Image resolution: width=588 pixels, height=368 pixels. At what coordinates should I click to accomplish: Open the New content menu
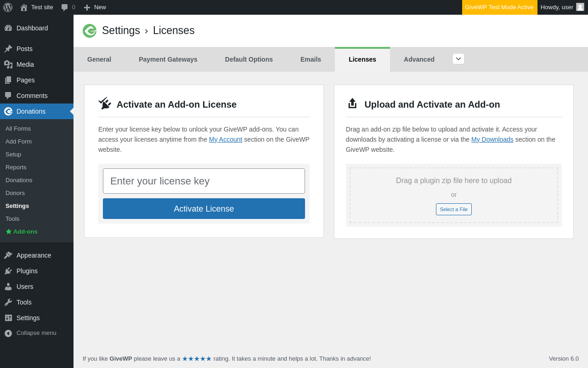95,7
